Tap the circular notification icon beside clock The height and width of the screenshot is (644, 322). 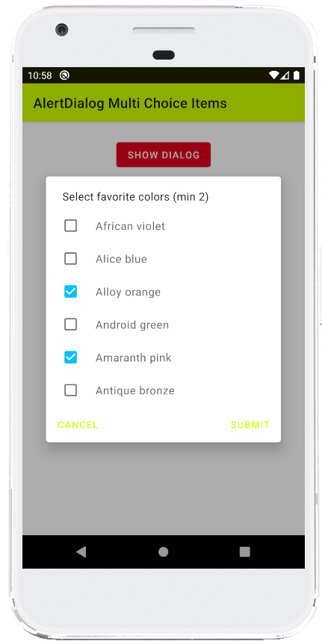(64, 75)
